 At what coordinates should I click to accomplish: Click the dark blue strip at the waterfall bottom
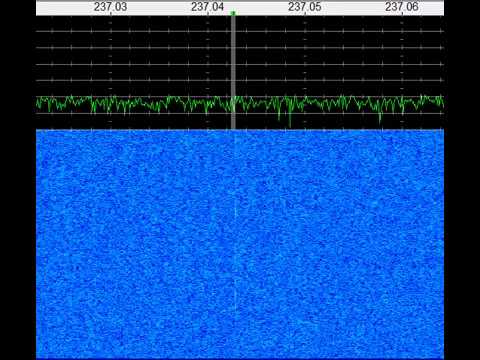click(240, 359)
